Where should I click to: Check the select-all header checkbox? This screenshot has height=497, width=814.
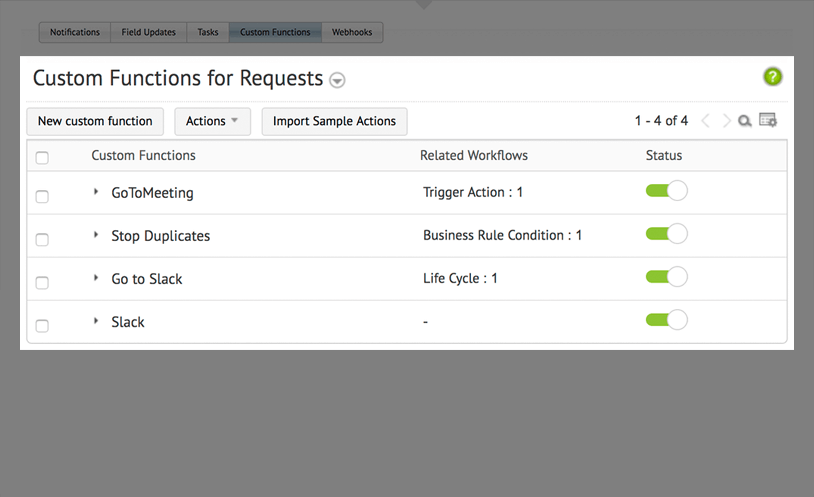coord(42,157)
